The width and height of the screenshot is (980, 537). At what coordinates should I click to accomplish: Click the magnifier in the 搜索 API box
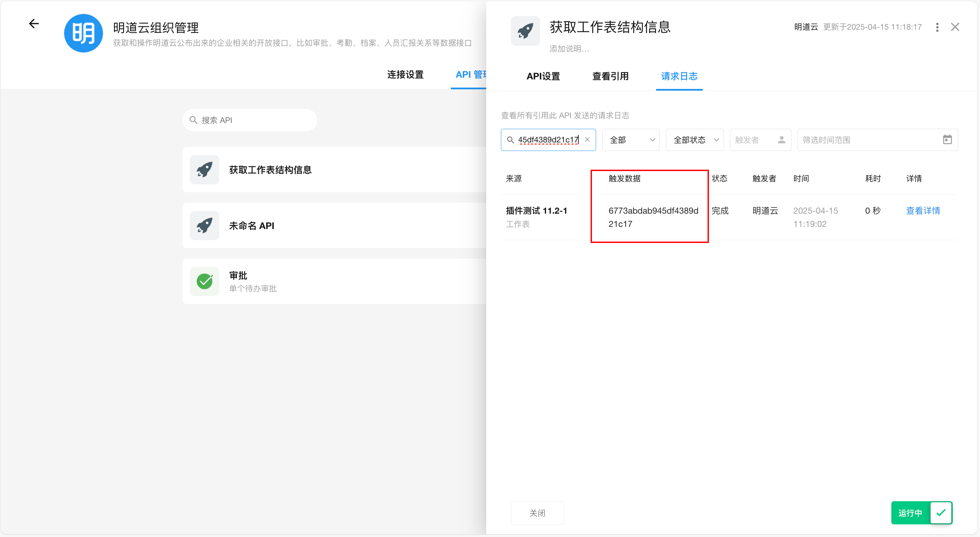(x=193, y=120)
